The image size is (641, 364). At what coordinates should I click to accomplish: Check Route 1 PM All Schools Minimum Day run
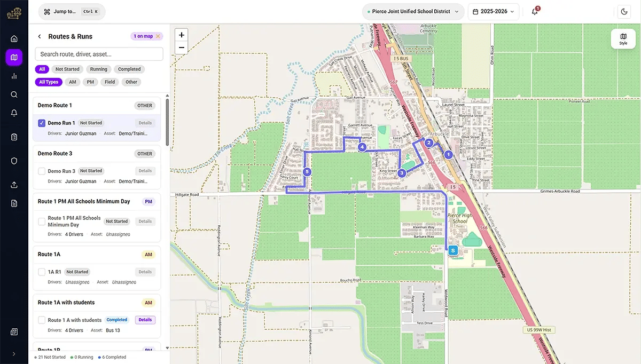[42, 221]
